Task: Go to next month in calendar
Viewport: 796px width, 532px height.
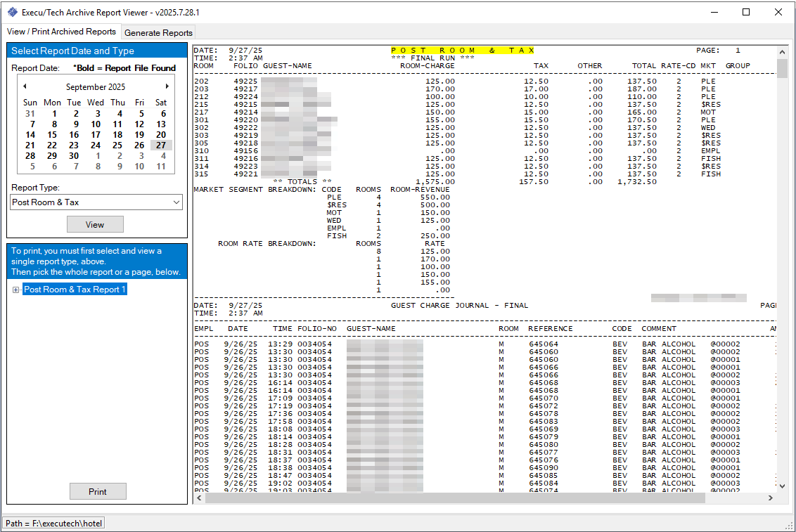Action: (x=167, y=86)
